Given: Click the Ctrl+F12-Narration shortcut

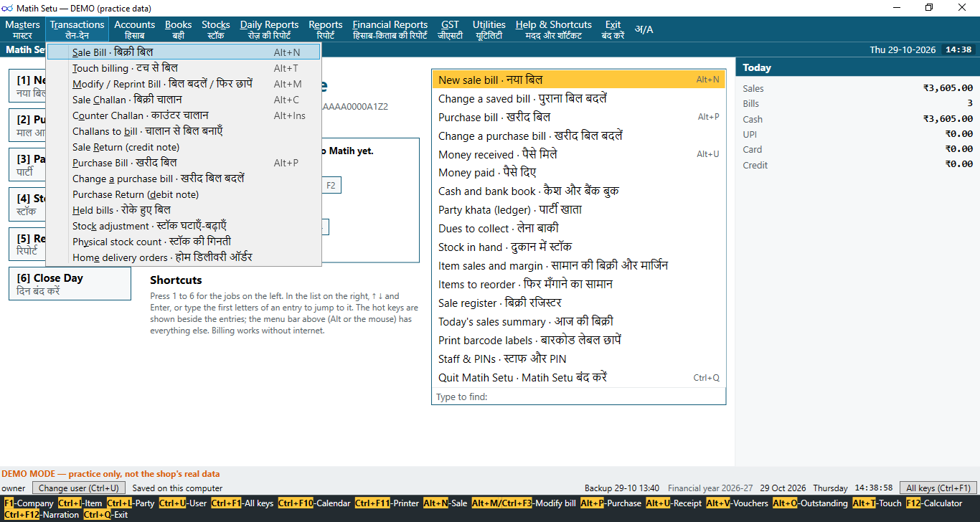Looking at the screenshot, I should pos(42,515).
